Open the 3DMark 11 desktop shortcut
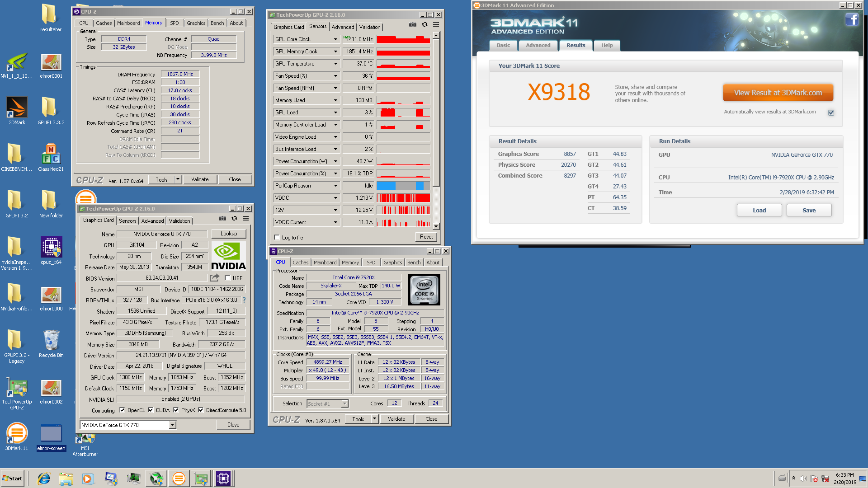The height and width of the screenshot is (488, 868). [x=17, y=437]
